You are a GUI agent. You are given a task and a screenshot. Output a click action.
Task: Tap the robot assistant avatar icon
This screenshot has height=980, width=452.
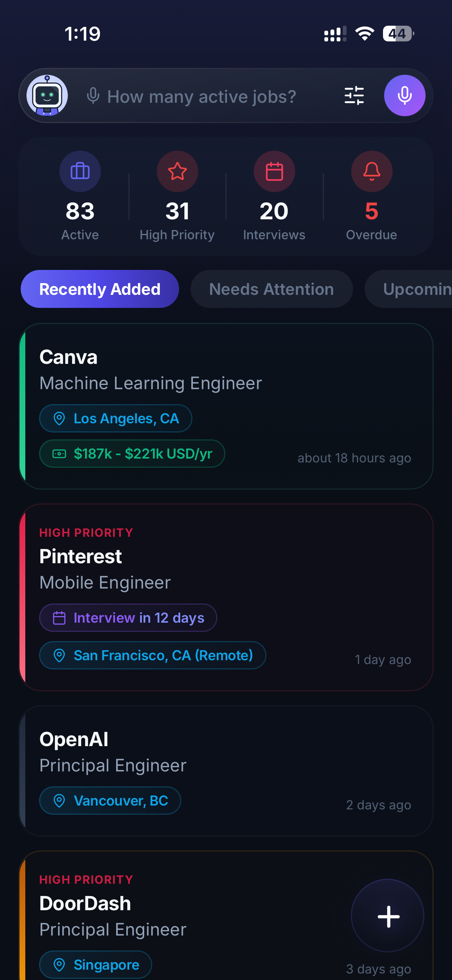tap(47, 95)
